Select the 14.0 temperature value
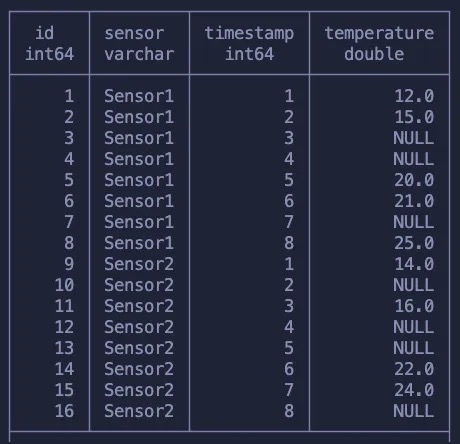The width and height of the screenshot is (460, 444). coord(414,264)
